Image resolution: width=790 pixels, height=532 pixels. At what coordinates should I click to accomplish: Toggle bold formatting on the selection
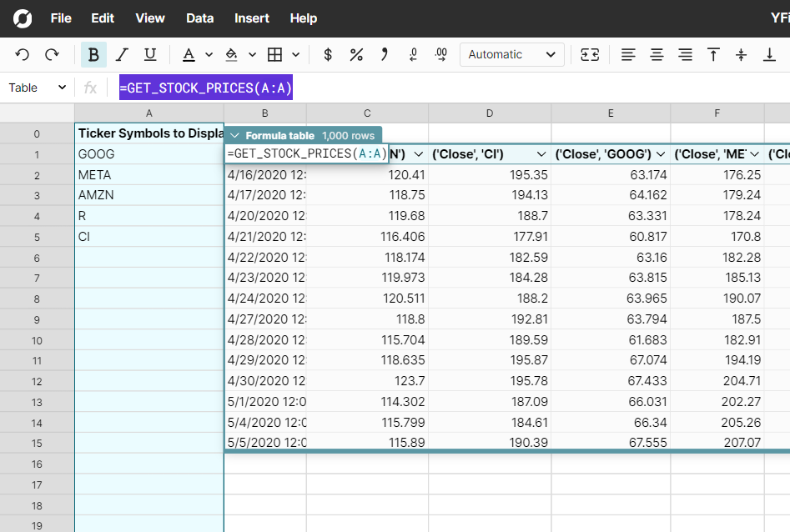pos(94,54)
